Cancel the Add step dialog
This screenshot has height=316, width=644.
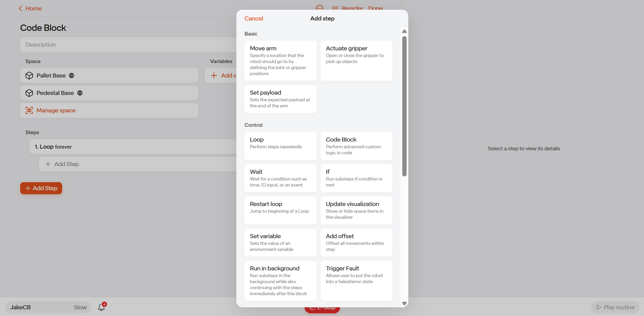[x=254, y=18]
